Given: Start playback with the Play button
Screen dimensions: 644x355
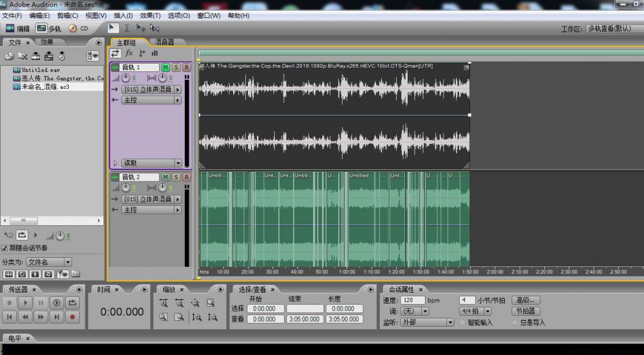Looking at the screenshot, I should point(25,303).
